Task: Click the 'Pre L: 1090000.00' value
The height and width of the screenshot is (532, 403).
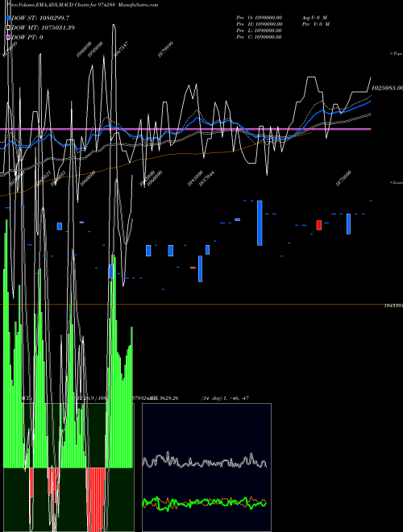Action: point(260,31)
